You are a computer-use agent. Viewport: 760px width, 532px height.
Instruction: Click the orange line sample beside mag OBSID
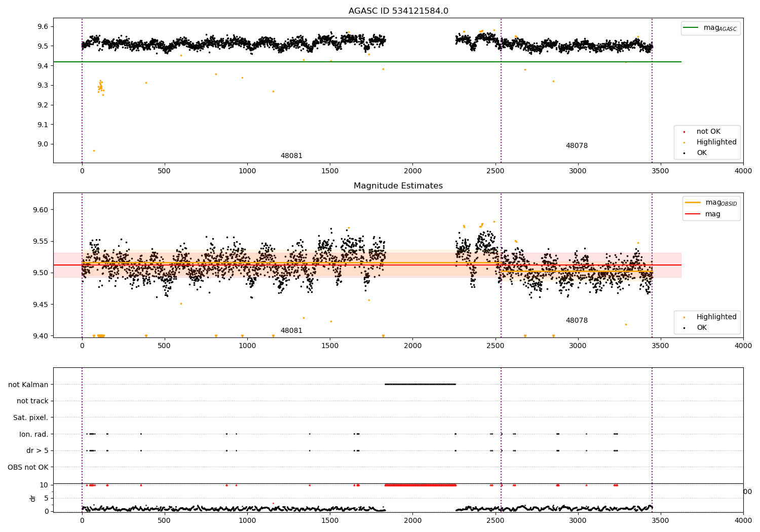click(693, 203)
